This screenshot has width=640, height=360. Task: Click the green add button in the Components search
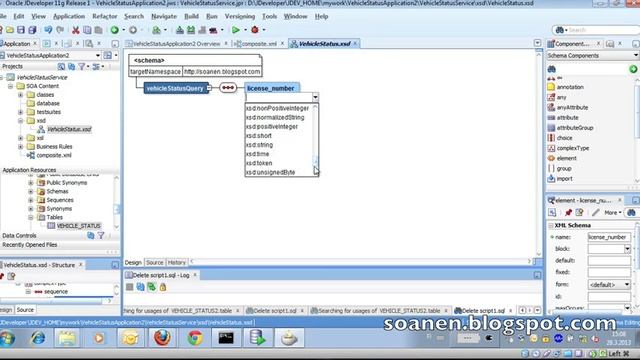[633, 69]
